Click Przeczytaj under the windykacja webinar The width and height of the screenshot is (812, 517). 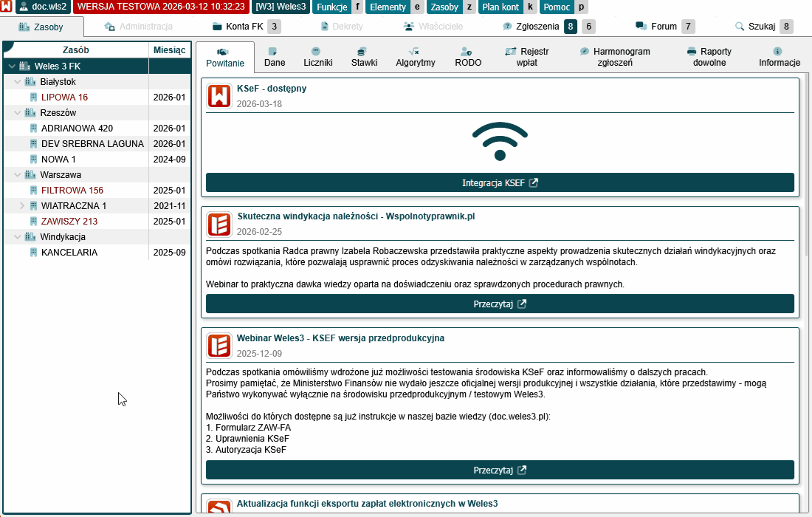[x=500, y=304]
